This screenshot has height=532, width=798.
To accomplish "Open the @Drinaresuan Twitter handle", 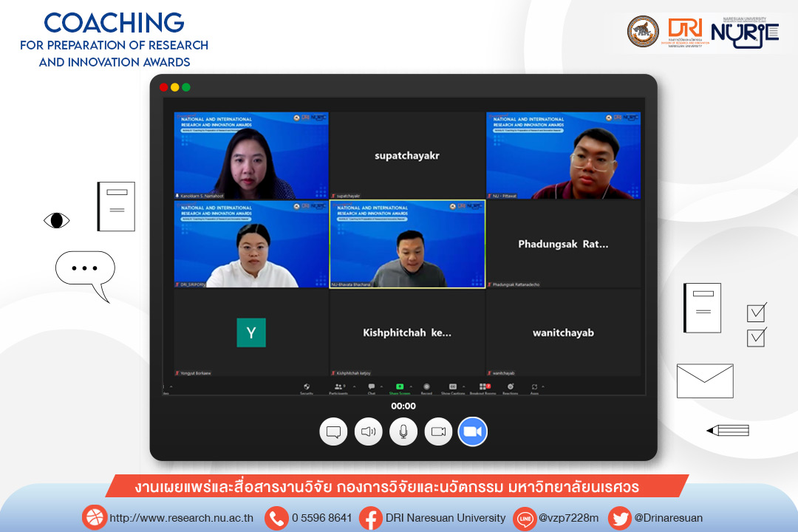I will click(668, 518).
